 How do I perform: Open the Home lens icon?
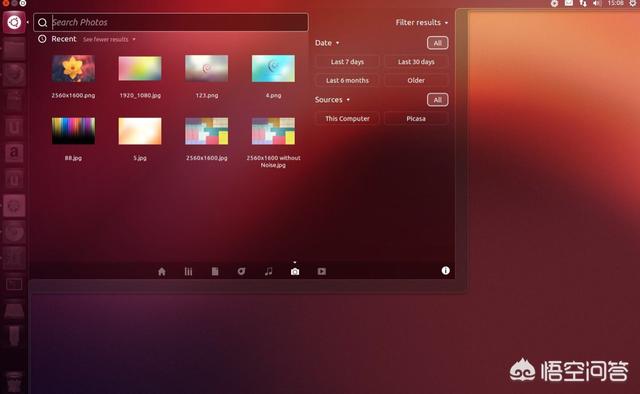(x=162, y=272)
